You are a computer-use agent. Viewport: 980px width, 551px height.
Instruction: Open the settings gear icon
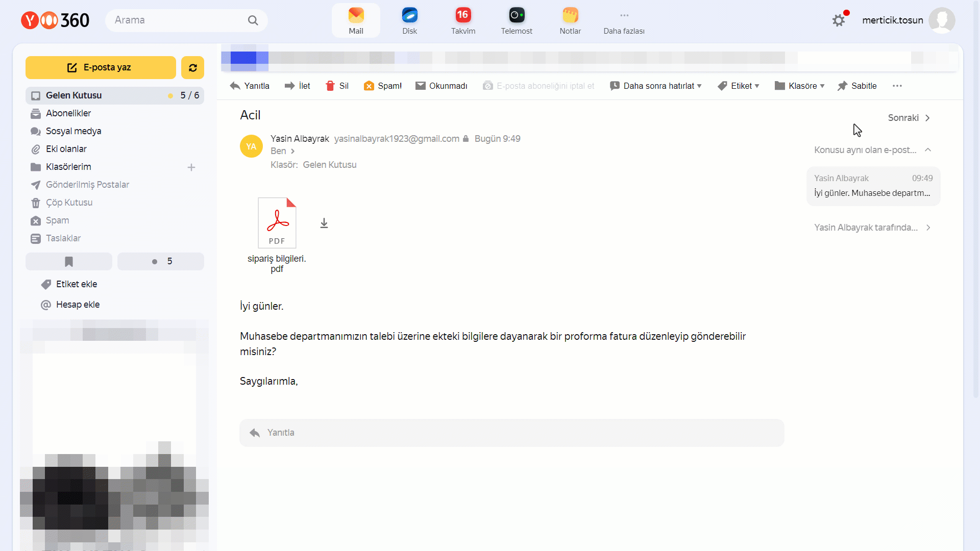pos(838,20)
